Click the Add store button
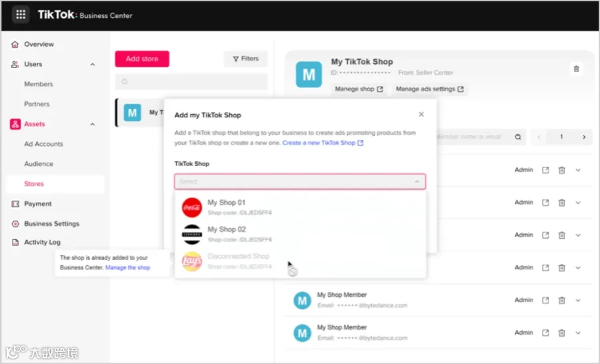The width and height of the screenshot is (600, 364). tap(142, 59)
